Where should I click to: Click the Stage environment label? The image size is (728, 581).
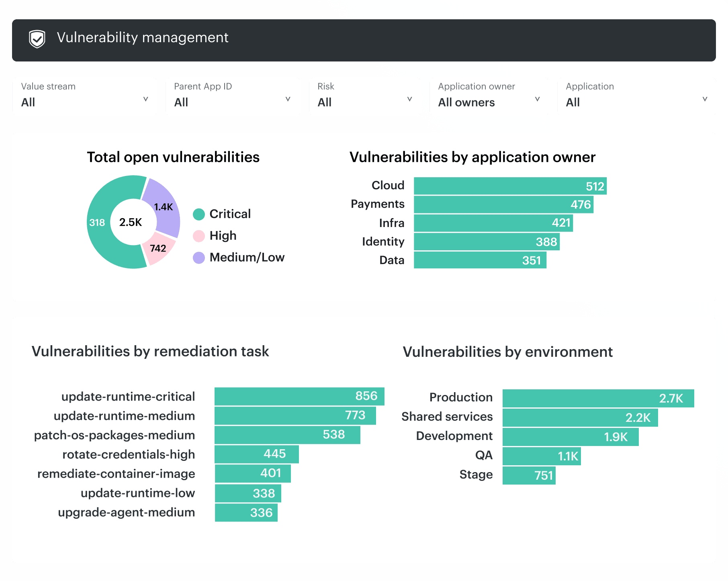(x=476, y=475)
